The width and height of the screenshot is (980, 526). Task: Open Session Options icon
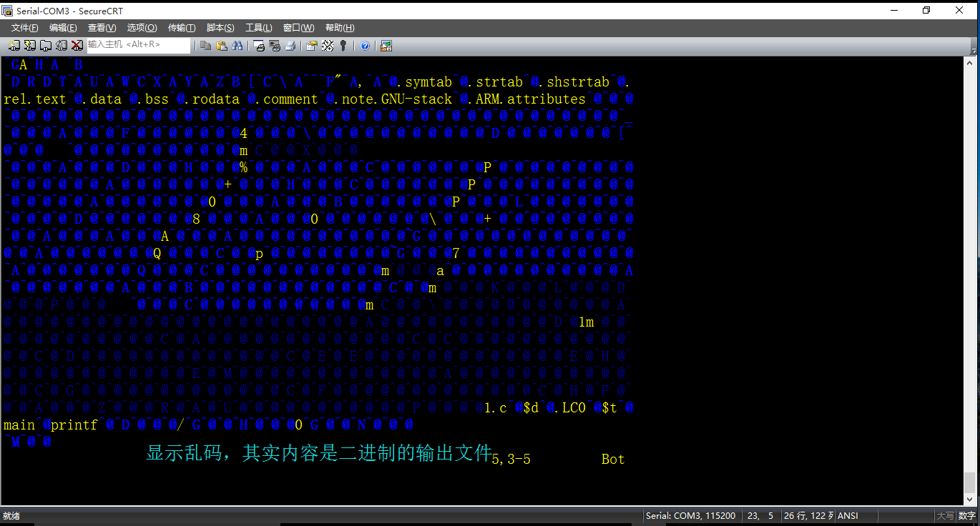coord(312,46)
